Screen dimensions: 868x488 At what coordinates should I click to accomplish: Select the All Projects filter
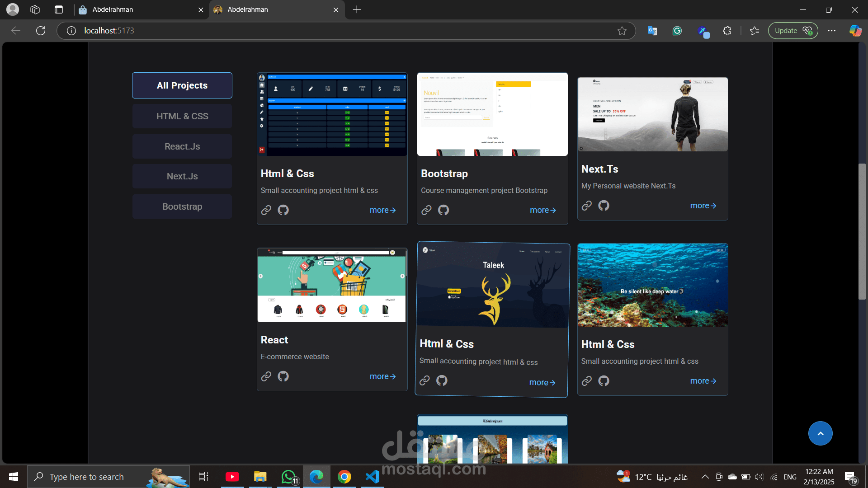[x=182, y=85]
